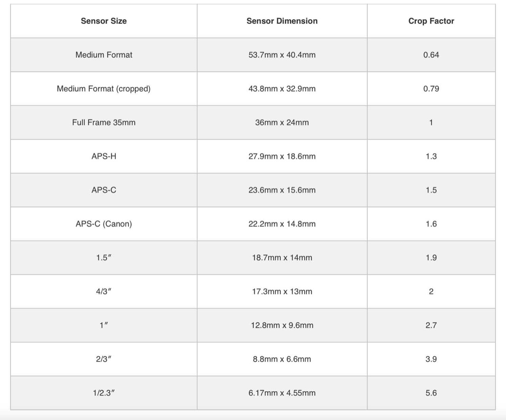The height and width of the screenshot is (420, 506).
Task: Select the 53.7mm x 40.4mm dimension cell
Action: pyautogui.click(x=282, y=55)
